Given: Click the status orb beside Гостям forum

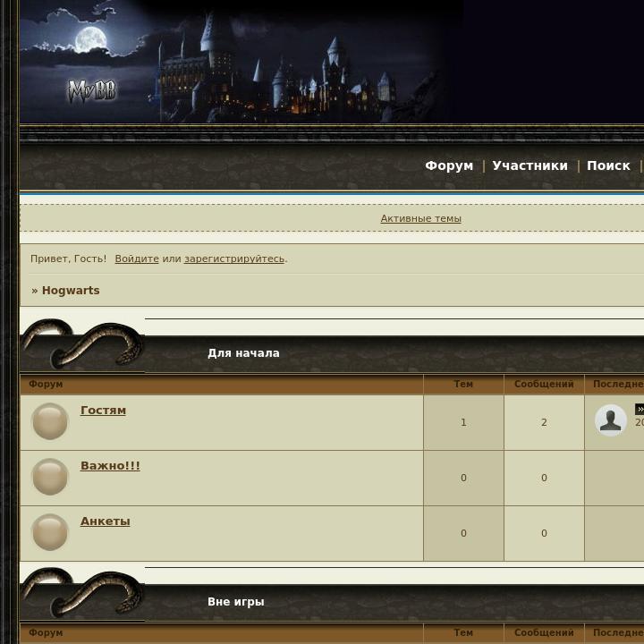Looking at the screenshot, I should click(x=50, y=421).
